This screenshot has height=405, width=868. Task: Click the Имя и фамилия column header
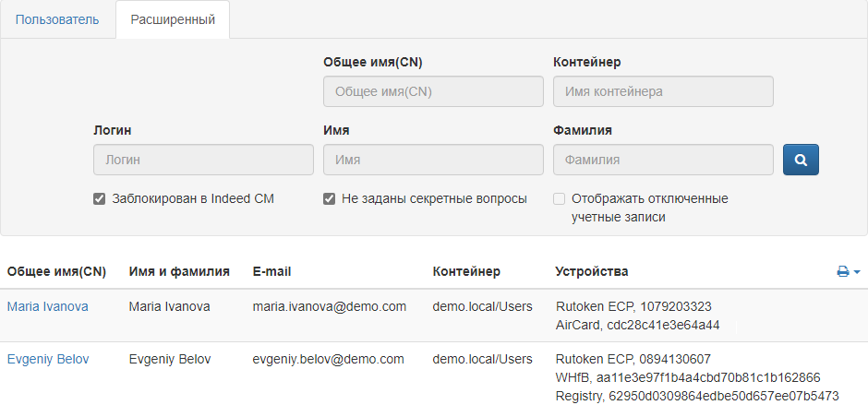pyautogui.click(x=179, y=271)
